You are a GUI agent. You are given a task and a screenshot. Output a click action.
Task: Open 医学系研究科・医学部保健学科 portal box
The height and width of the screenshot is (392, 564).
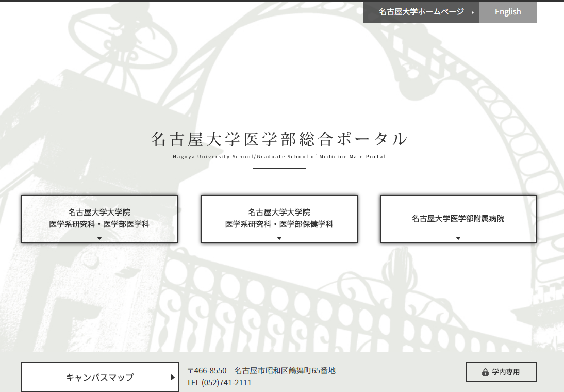(279, 219)
